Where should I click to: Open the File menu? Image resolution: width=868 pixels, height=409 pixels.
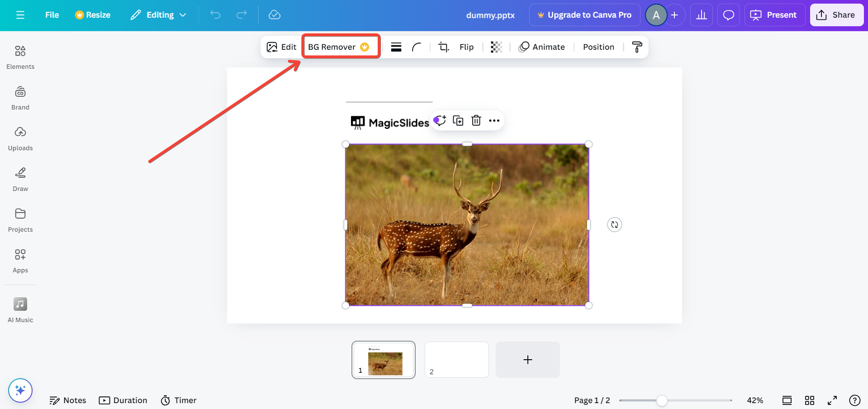click(x=52, y=15)
